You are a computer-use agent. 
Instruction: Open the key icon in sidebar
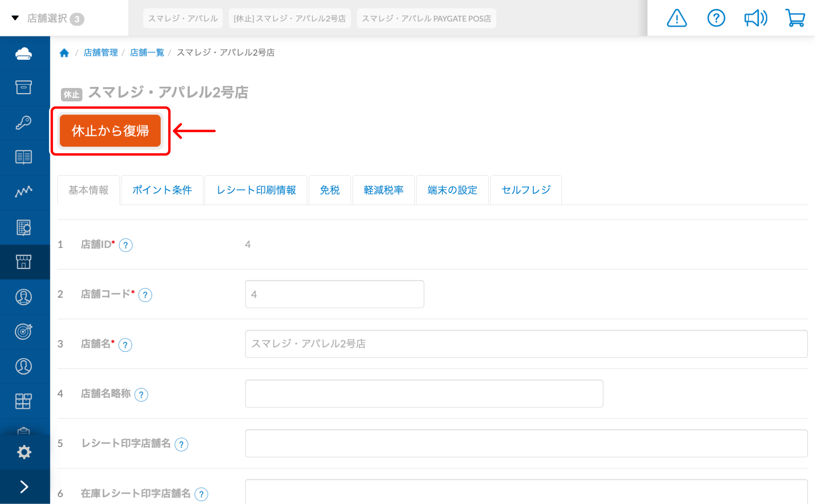point(24,122)
